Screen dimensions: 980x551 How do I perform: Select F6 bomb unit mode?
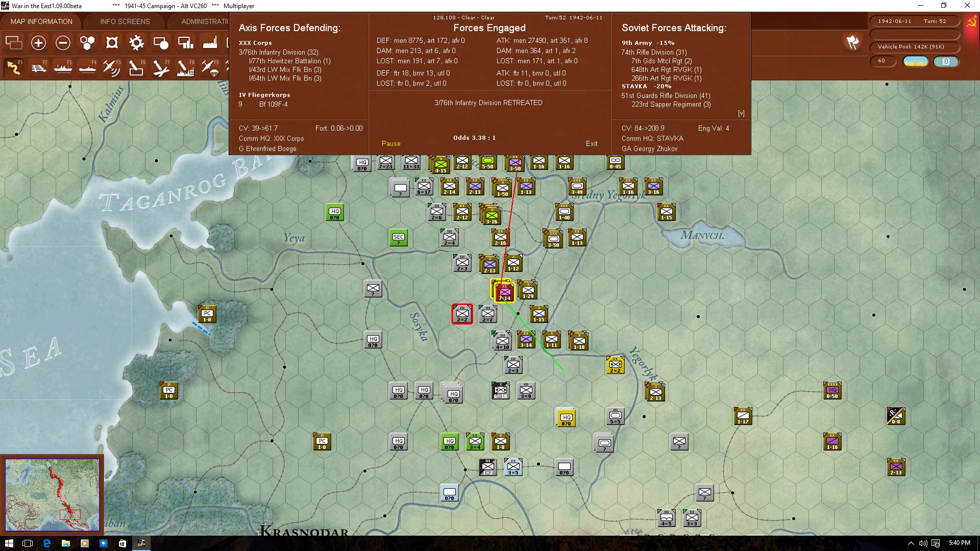coord(136,67)
